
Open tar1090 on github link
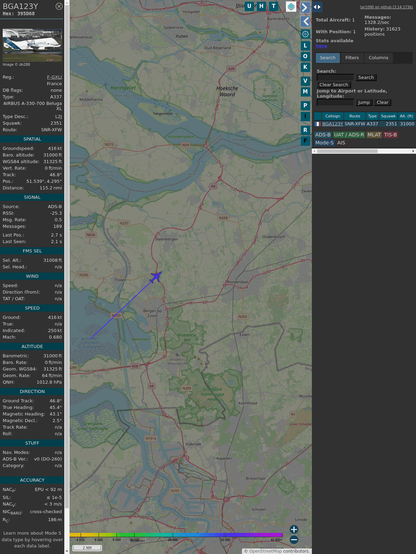[386, 7]
